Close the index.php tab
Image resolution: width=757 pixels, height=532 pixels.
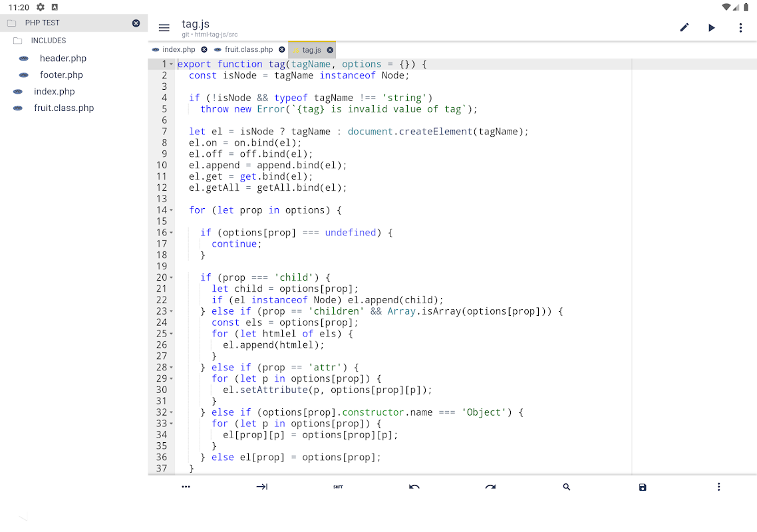204,50
